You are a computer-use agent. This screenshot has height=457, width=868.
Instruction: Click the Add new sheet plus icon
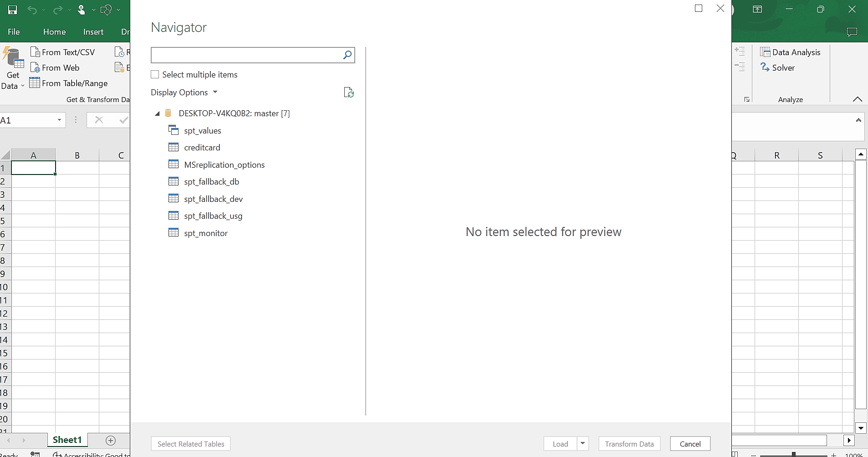(x=111, y=440)
